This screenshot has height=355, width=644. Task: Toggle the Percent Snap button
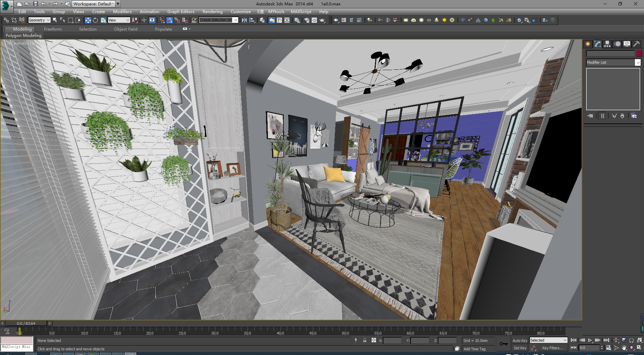(177, 20)
